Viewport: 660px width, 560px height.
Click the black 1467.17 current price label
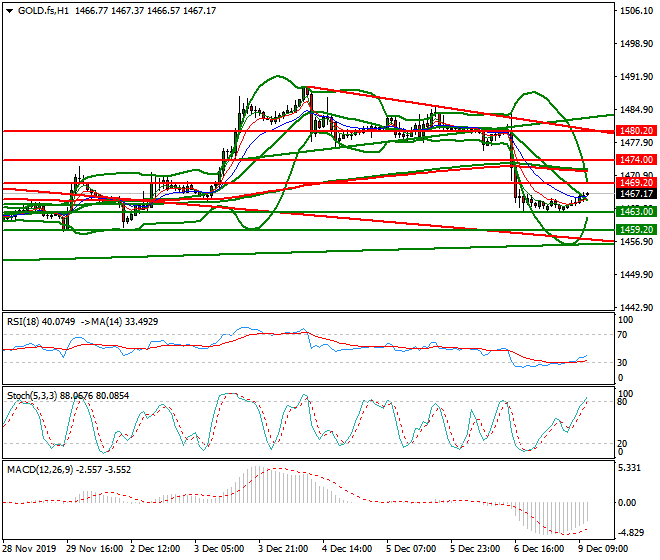(x=636, y=194)
